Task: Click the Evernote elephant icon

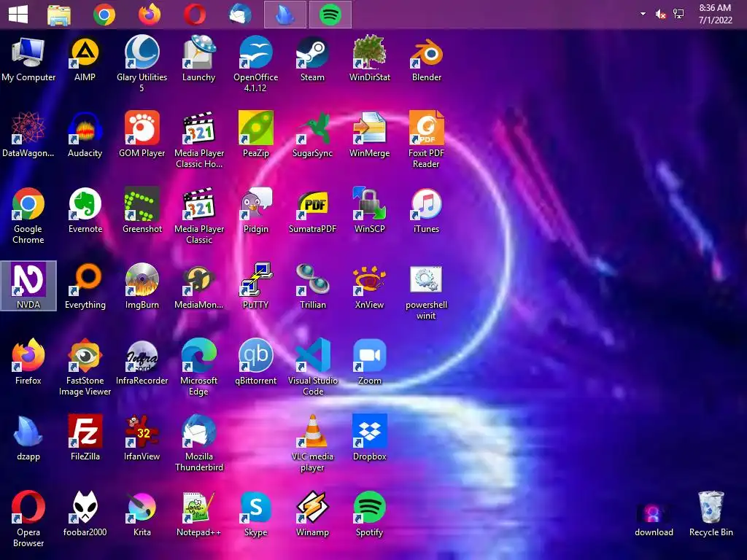Action: coord(85,204)
